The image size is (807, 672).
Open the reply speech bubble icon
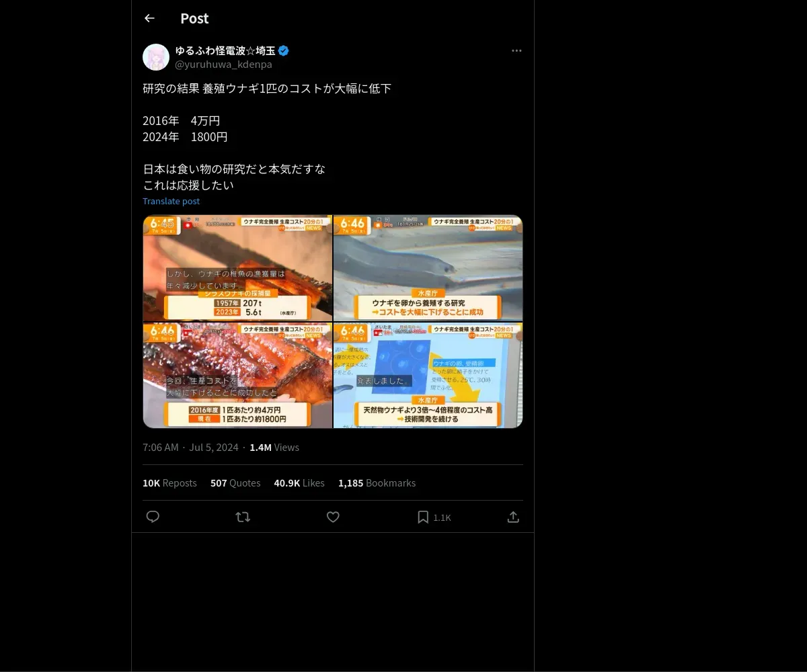tap(153, 517)
